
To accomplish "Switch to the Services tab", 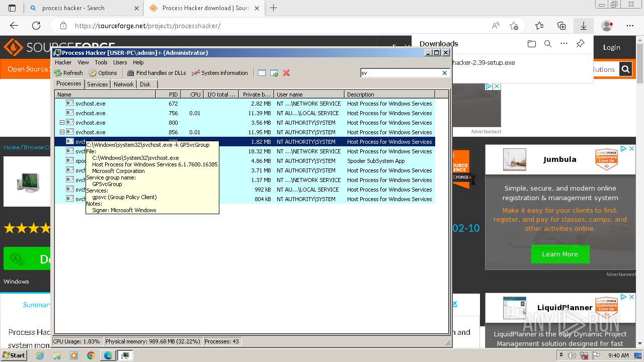I will (x=98, y=84).
